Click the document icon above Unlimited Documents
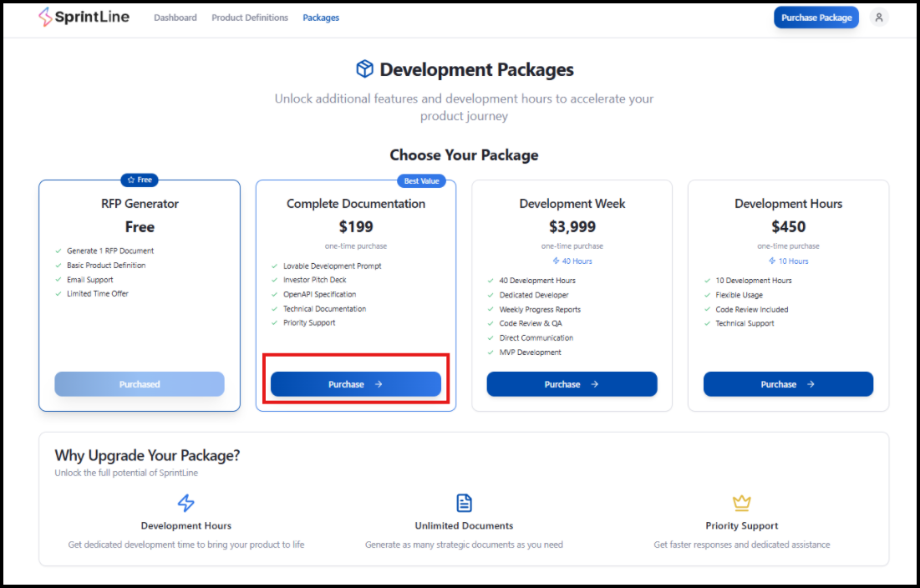This screenshot has height=588, width=920. (464, 503)
